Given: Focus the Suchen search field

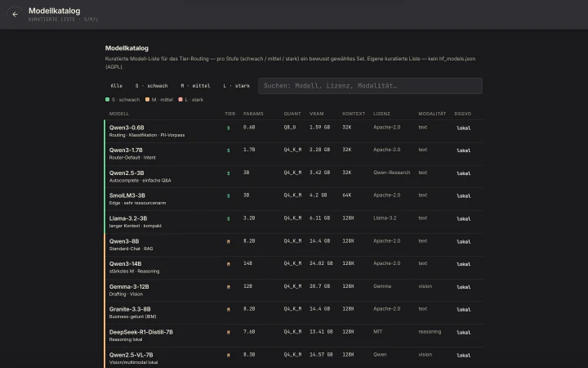Looking at the screenshot, I should [x=370, y=86].
